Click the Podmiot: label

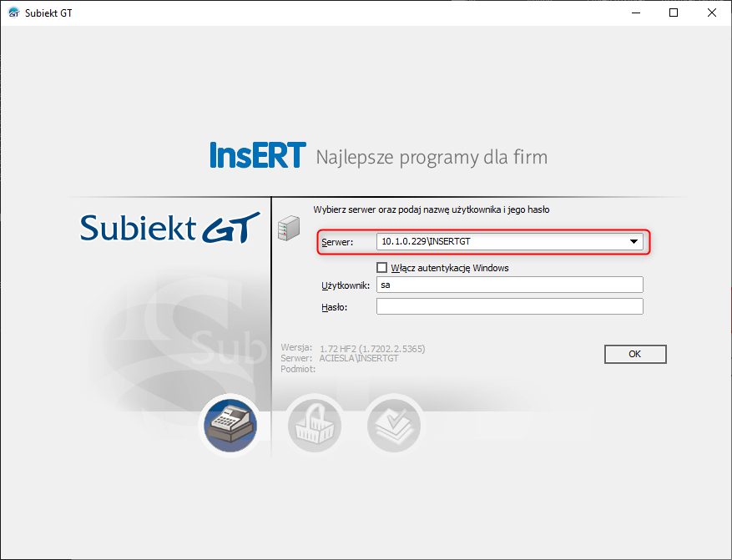pos(298,369)
